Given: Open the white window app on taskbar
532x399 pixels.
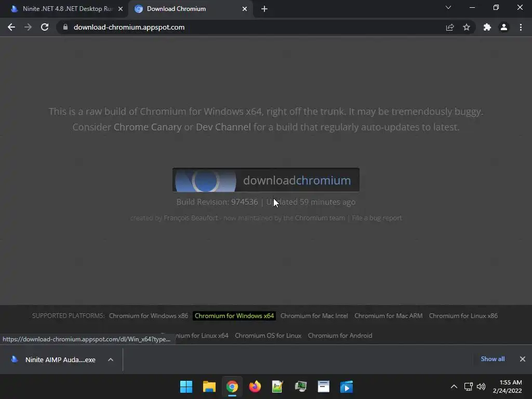Looking at the screenshot, I should 323,387.
